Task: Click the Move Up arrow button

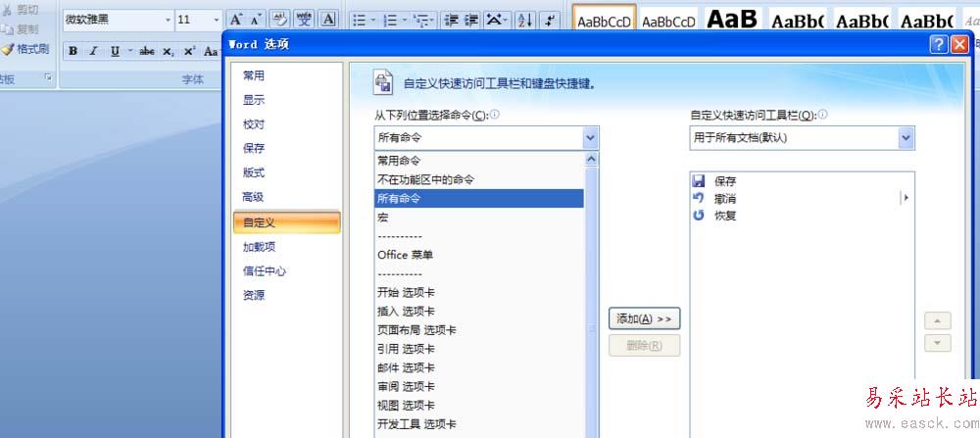Action: tap(938, 320)
